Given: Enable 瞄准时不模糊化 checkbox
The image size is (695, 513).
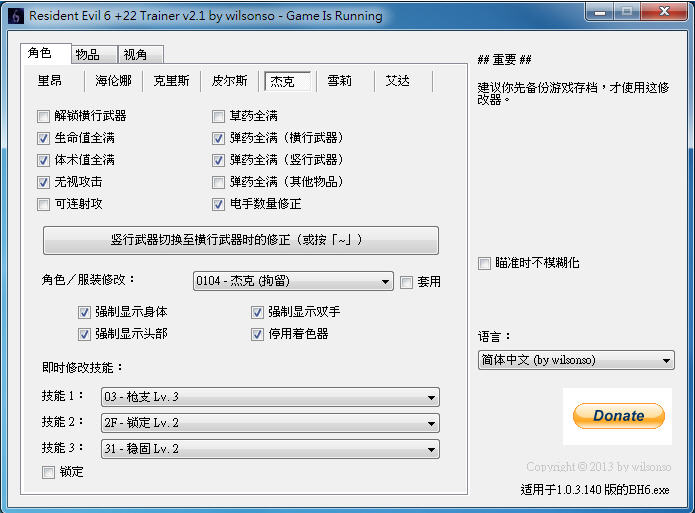Looking at the screenshot, I should click(484, 263).
